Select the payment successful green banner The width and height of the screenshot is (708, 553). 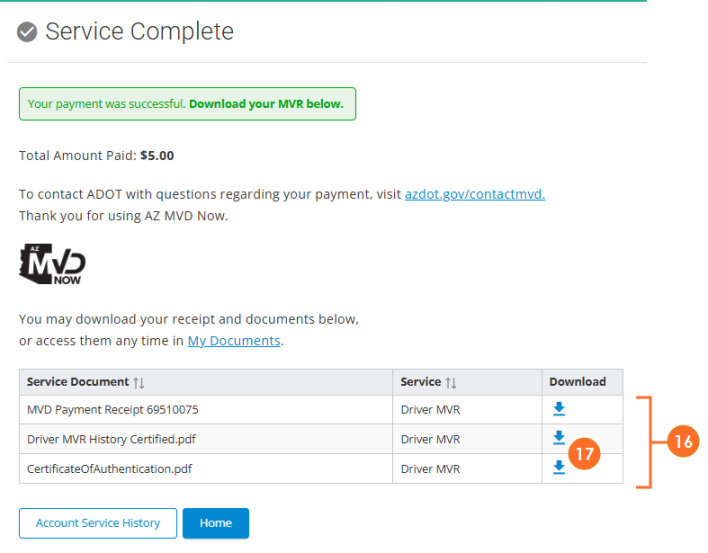point(186,104)
